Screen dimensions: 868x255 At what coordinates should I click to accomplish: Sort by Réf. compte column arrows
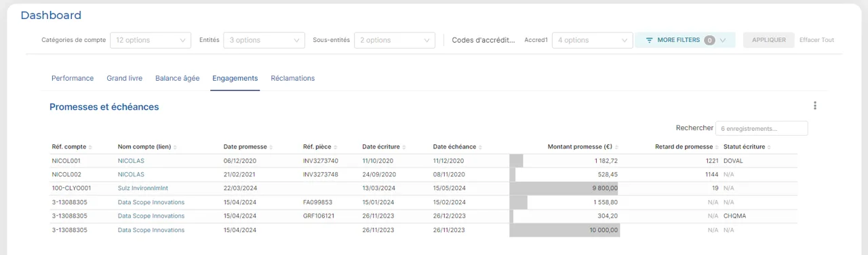point(90,147)
